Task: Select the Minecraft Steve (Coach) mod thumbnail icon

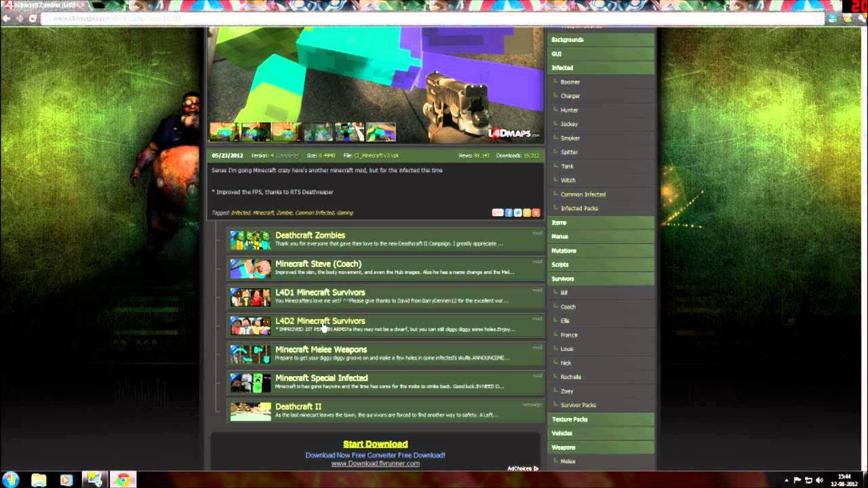Action: pyautogui.click(x=250, y=269)
